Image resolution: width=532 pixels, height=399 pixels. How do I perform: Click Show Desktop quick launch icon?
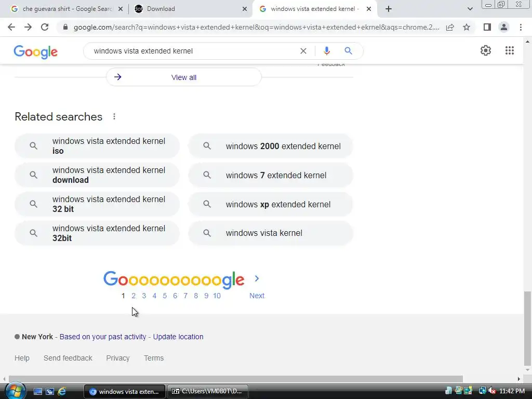coord(37,391)
